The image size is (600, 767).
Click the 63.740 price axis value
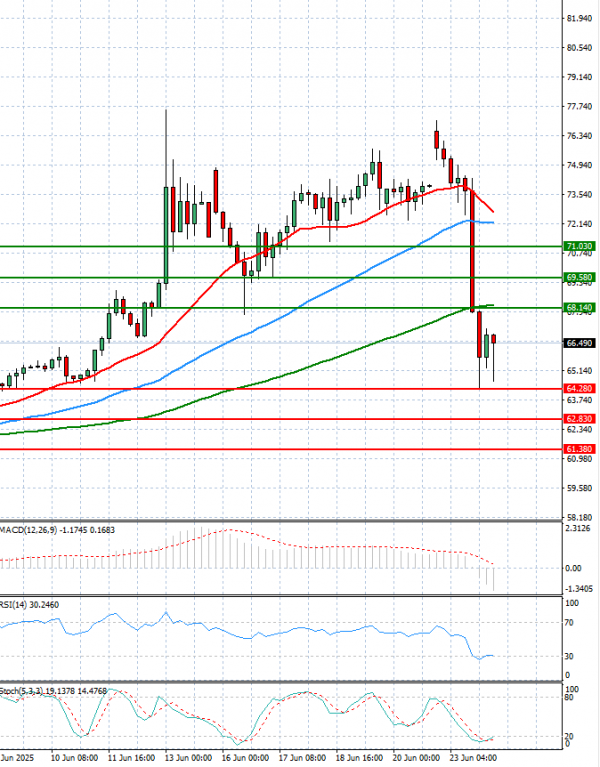coord(579,400)
